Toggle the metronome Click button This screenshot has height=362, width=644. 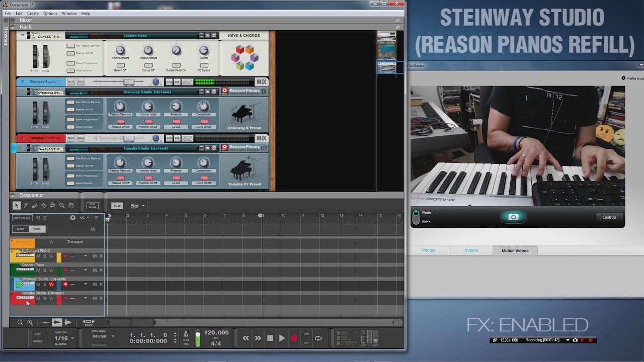[186, 334]
